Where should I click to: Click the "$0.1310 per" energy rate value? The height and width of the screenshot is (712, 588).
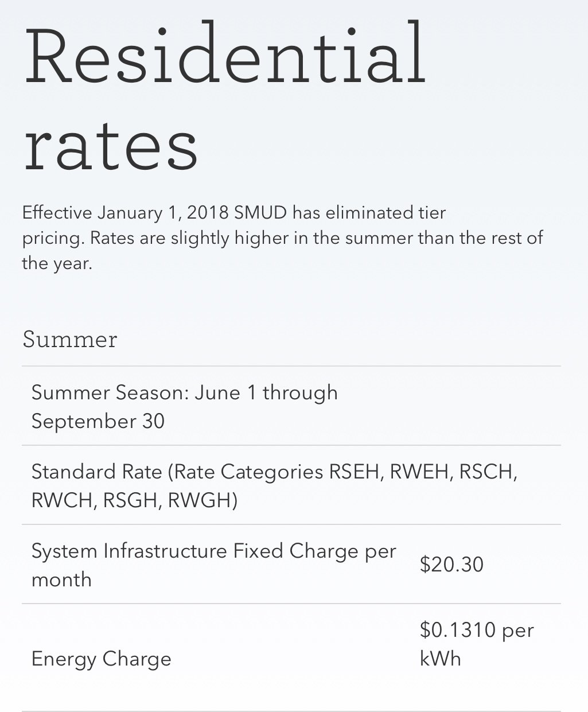pyautogui.click(x=477, y=630)
